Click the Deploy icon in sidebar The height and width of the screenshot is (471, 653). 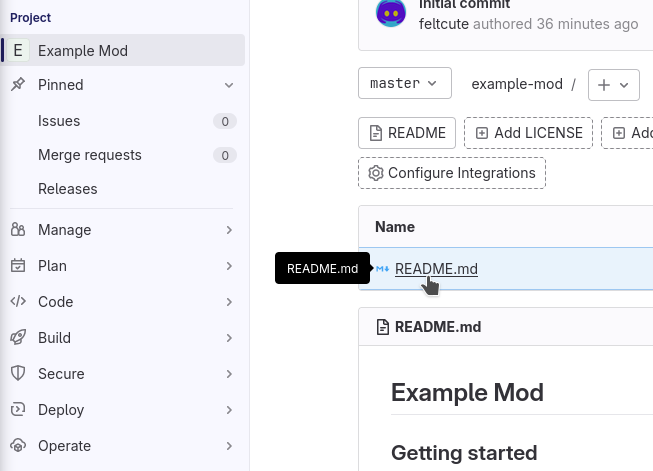(x=18, y=410)
